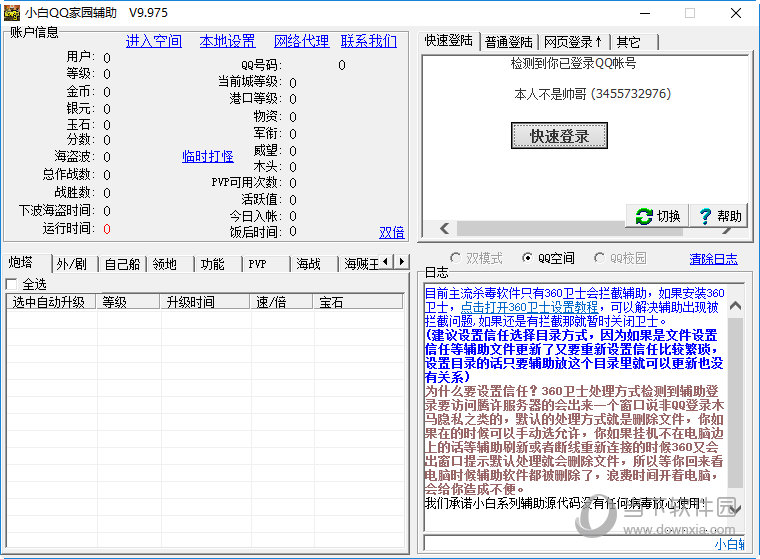Toggle the 全选 checkbox
This screenshot has width=760, height=559.
click(11, 284)
